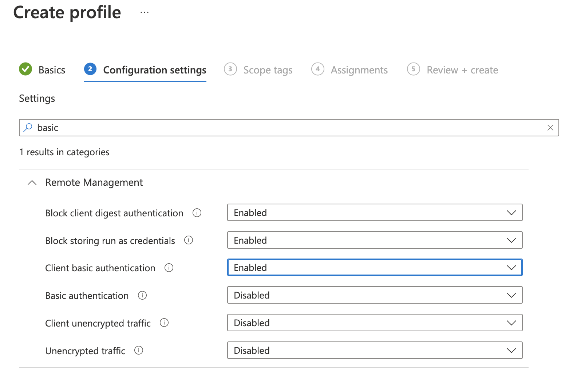Open Client basic authentication dropdown

[375, 268]
